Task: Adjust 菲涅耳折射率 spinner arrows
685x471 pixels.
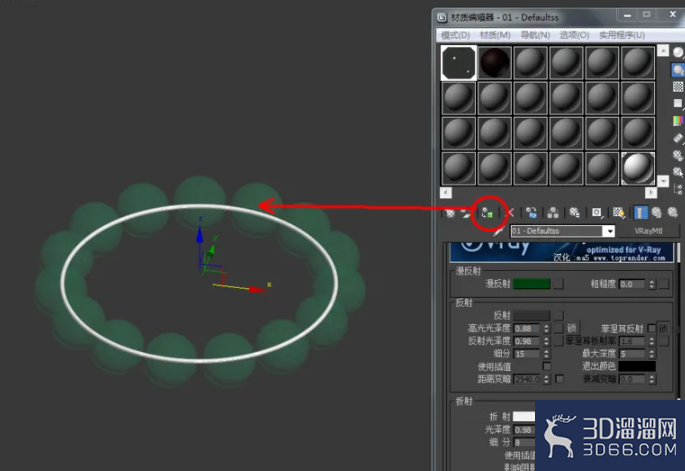Action: (651, 341)
